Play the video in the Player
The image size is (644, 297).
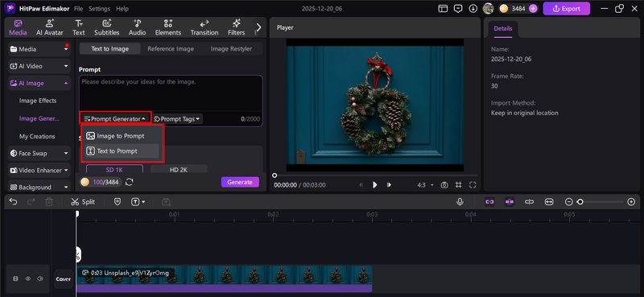click(x=374, y=185)
